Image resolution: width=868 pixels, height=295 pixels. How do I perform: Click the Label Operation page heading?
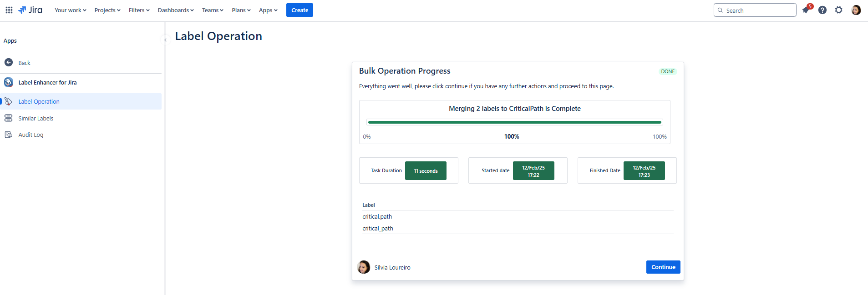tap(218, 36)
